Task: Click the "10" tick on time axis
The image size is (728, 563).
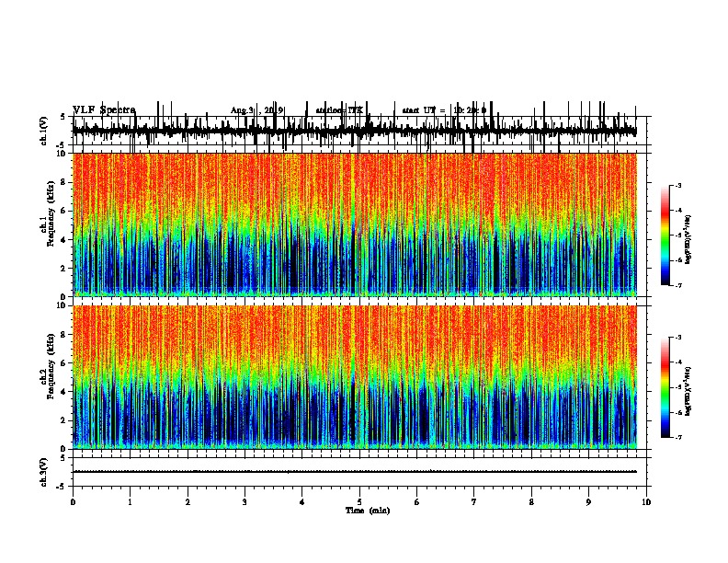Action: click(x=646, y=502)
